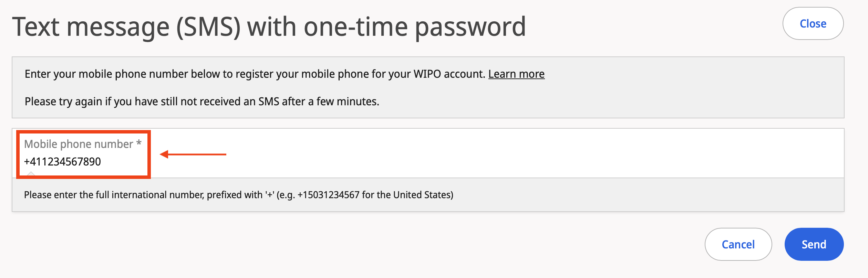Click the small tooltip pointer triangle below the number
The width and height of the screenshot is (868, 278).
[x=31, y=174]
